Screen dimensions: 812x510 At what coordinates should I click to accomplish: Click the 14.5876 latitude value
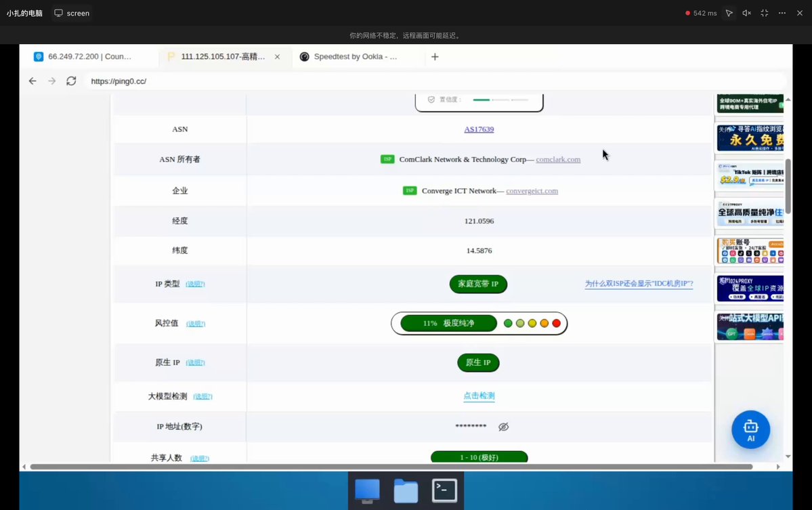tap(479, 251)
